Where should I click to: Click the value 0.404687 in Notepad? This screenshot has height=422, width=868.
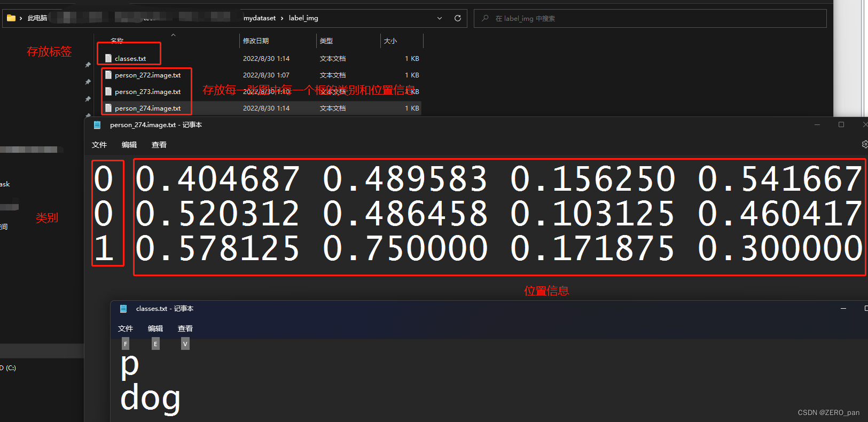point(217,179)
